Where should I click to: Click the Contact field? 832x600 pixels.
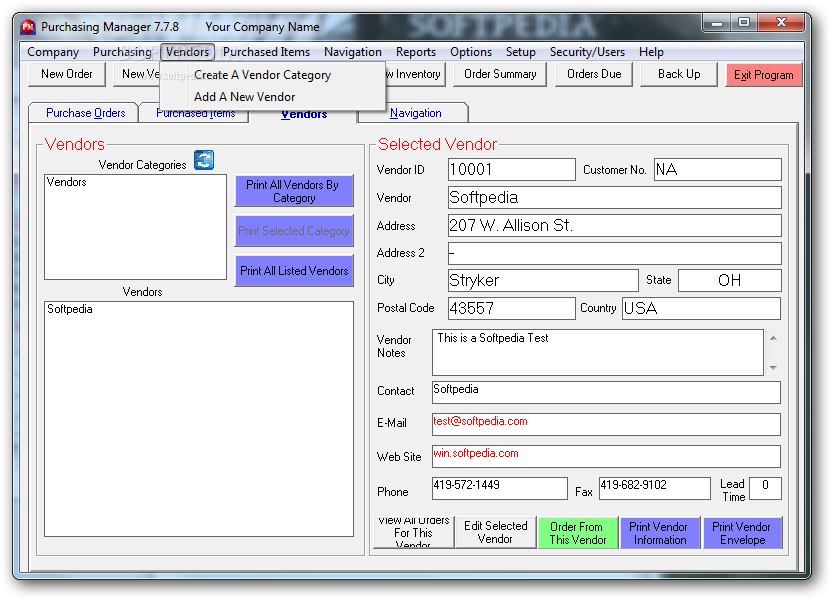coord(606,392)
